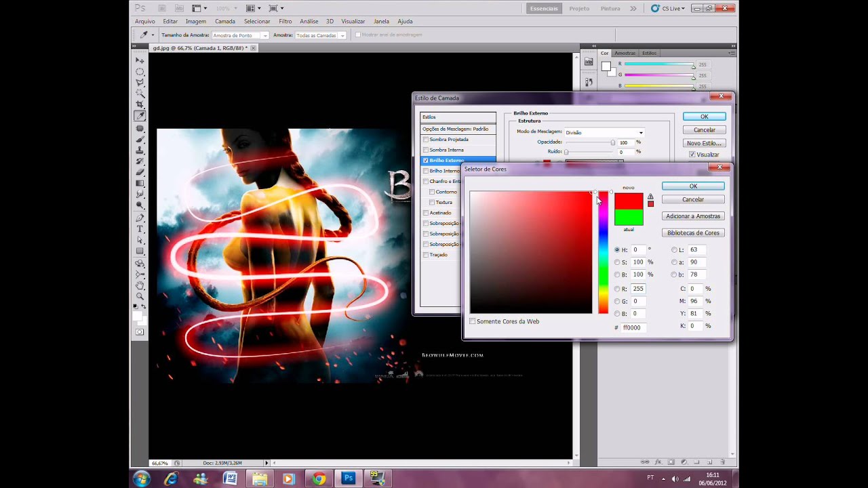Select the Rectangle shape tool
The image size is (868, 488).
140,251
